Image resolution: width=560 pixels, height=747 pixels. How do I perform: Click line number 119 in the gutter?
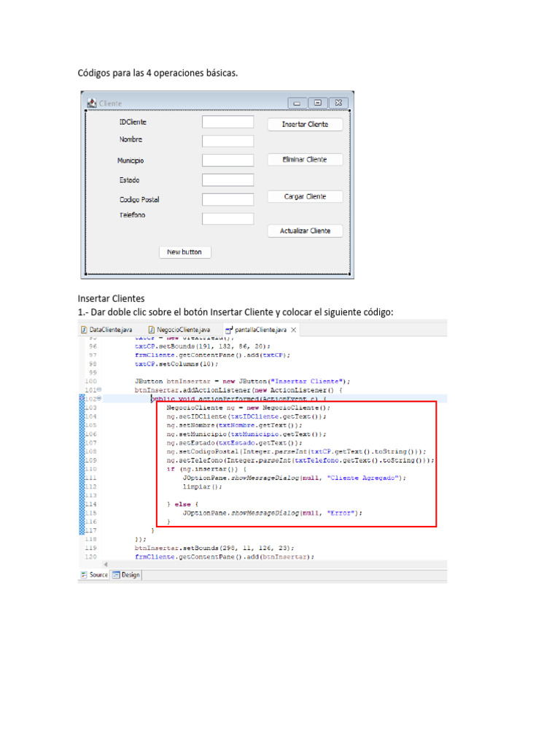[90, 548]
